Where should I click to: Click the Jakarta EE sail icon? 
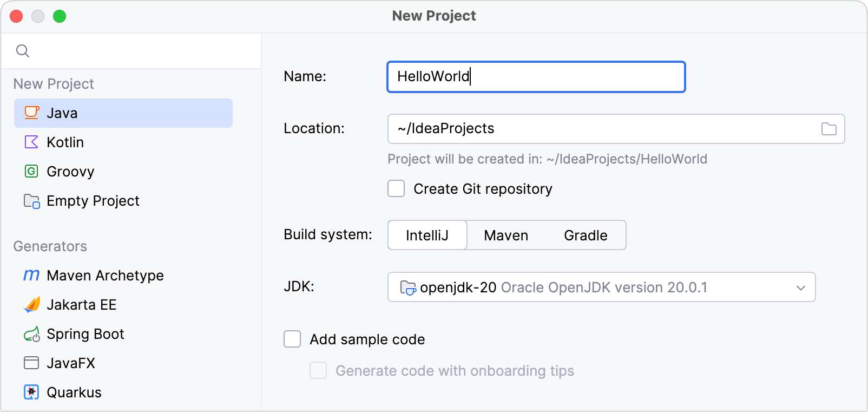pyautogui.click(x=32, y=304)
